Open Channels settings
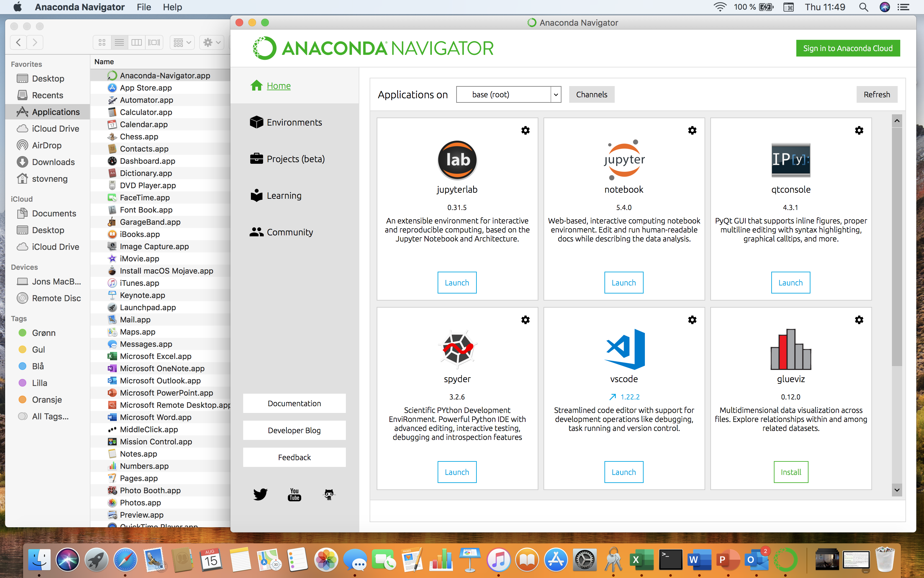Viewport: 924px width, 578px height. 591,94
